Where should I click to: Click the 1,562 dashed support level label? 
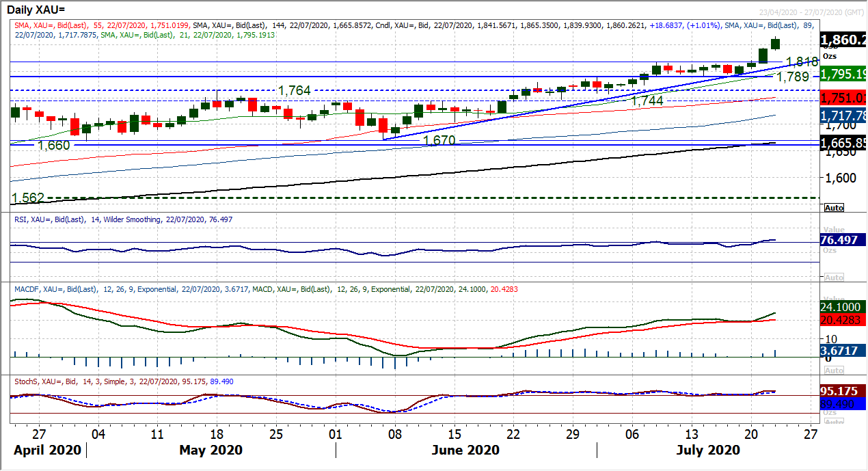(x=27, y=198)
